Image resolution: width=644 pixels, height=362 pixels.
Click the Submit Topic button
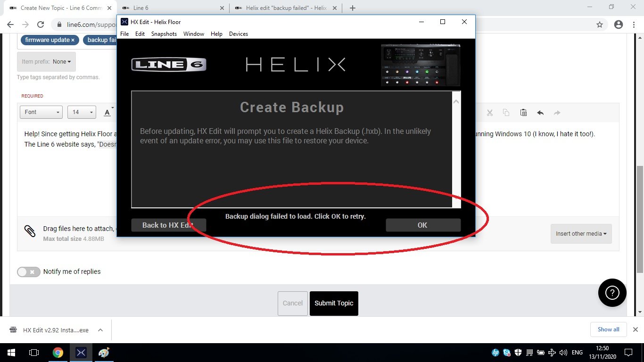334,303
